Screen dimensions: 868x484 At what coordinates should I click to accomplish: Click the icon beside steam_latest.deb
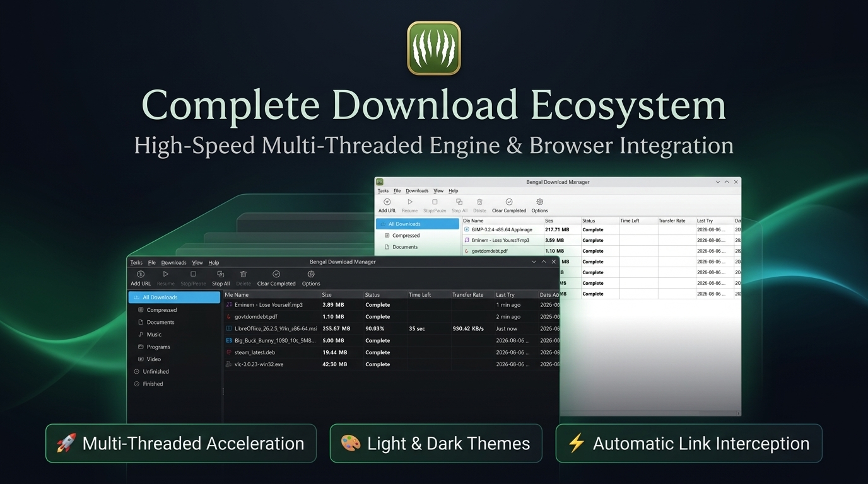coord(229,353)
